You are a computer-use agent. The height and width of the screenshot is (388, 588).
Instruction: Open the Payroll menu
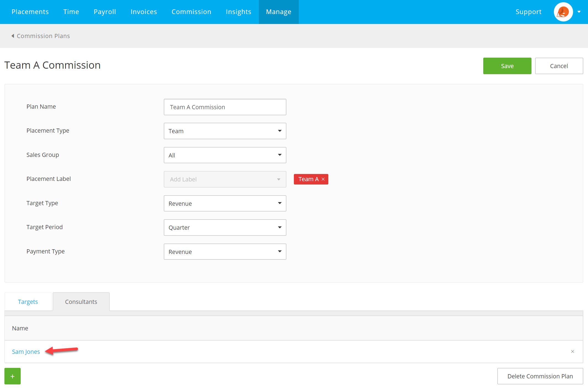point(105,12)
